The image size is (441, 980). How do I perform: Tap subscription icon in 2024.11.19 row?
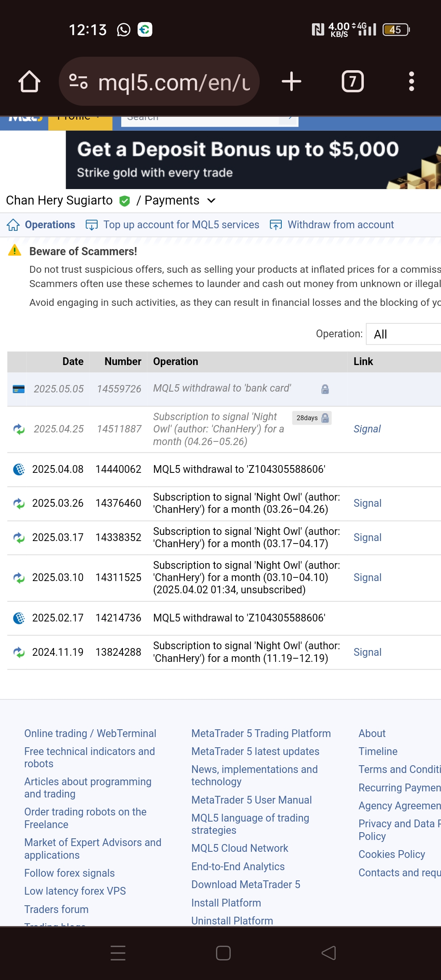pyautogui.click(x=19, y=653)
